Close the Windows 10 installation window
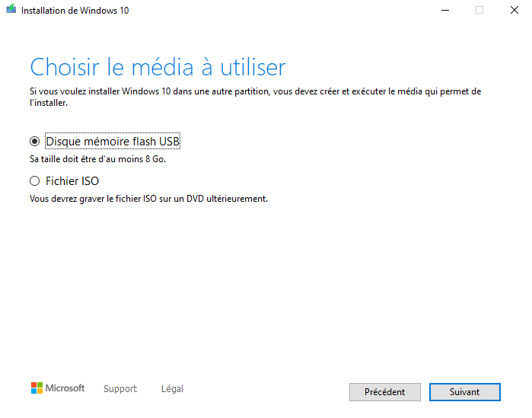The width and height of the screenshot is (532, 418). click(514, 11)
